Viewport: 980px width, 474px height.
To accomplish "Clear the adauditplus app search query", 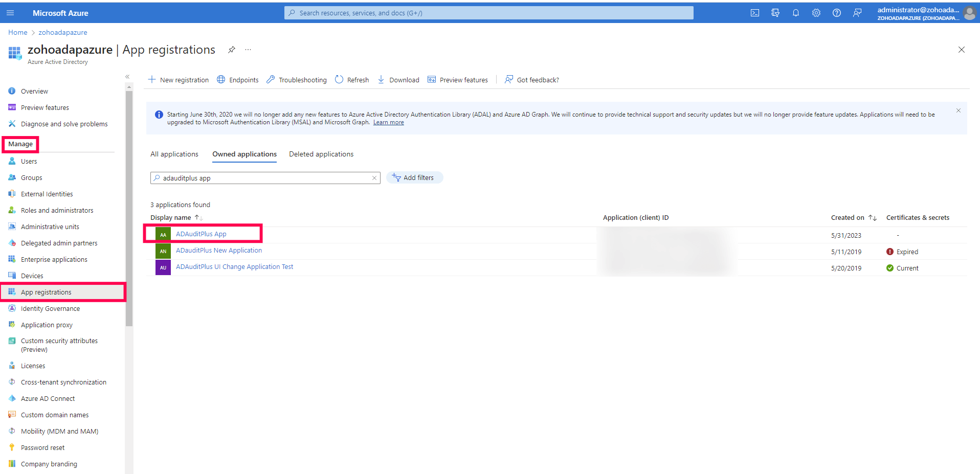I will [374, 178].
